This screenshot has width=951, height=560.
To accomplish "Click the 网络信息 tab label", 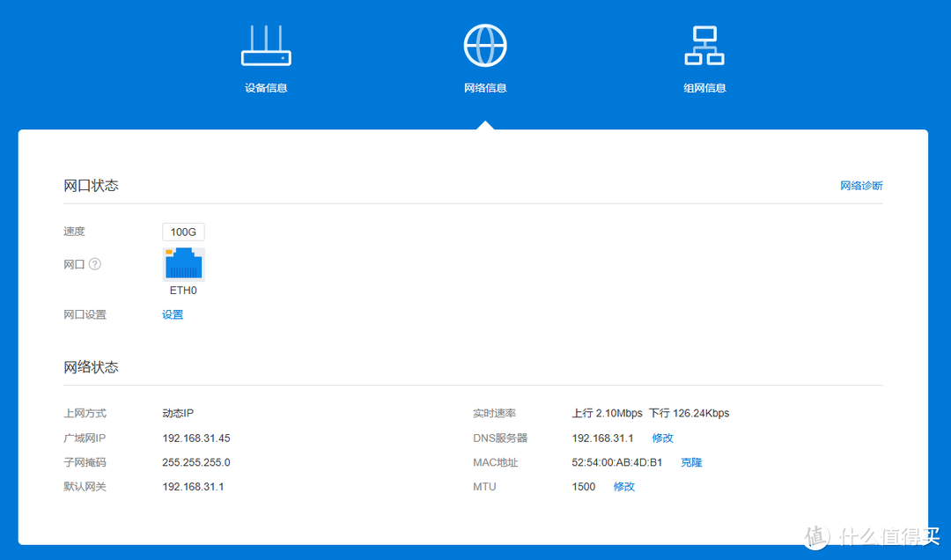I will (x=485, y=88).
